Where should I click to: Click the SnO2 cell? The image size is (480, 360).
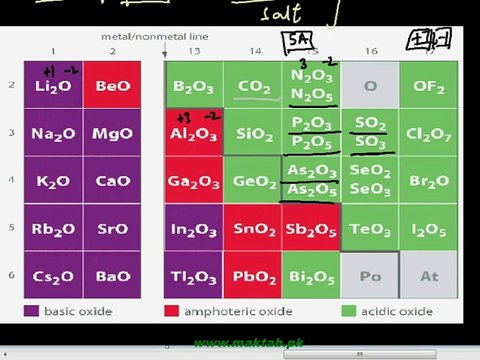[x=253, y=228]
